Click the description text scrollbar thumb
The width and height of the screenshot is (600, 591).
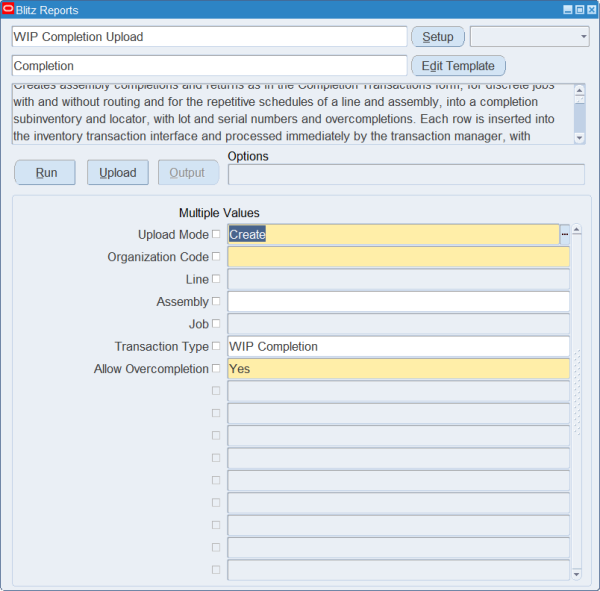[579, 114]
